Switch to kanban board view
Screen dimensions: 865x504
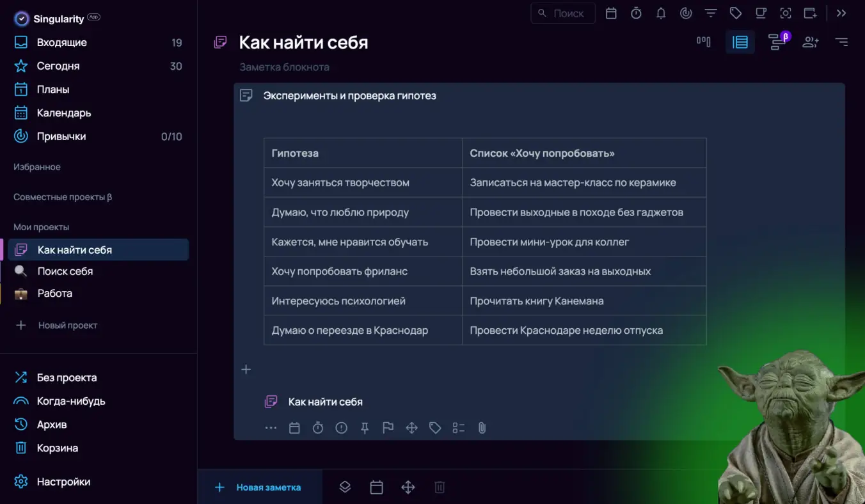[x=703, y=42]
